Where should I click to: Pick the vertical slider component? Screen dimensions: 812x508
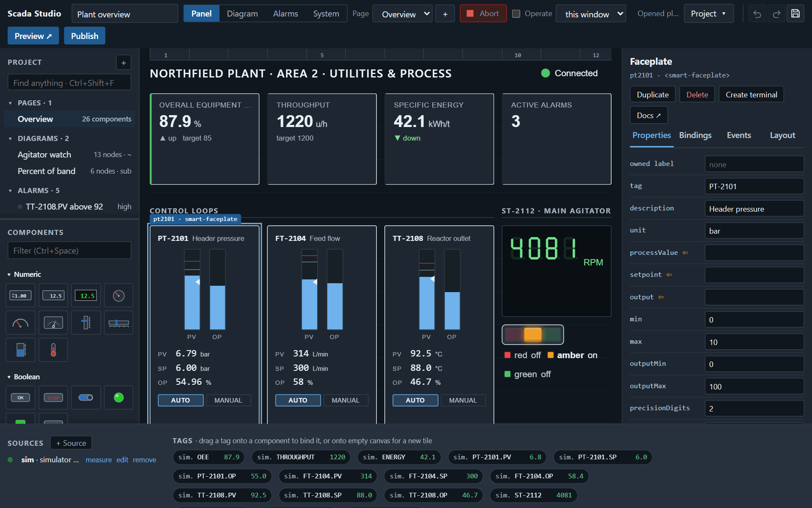click(86, 323)
